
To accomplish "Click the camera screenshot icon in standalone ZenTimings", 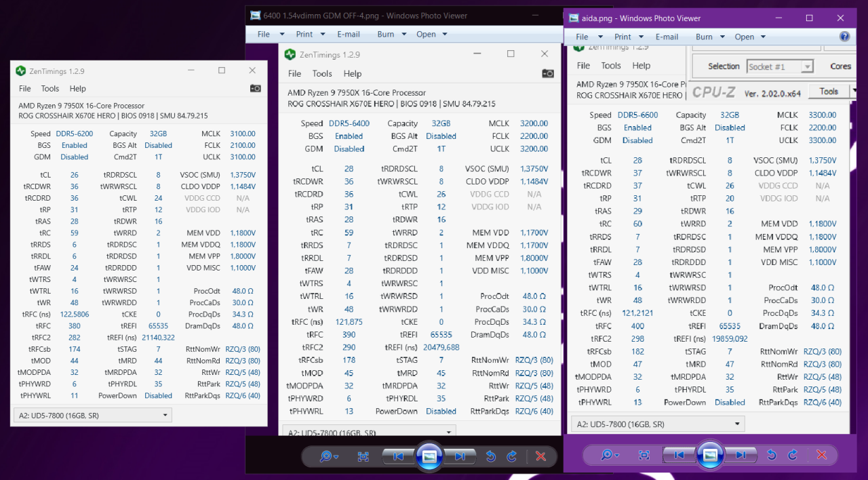I will pyautogui.click(x=256, y=88).
